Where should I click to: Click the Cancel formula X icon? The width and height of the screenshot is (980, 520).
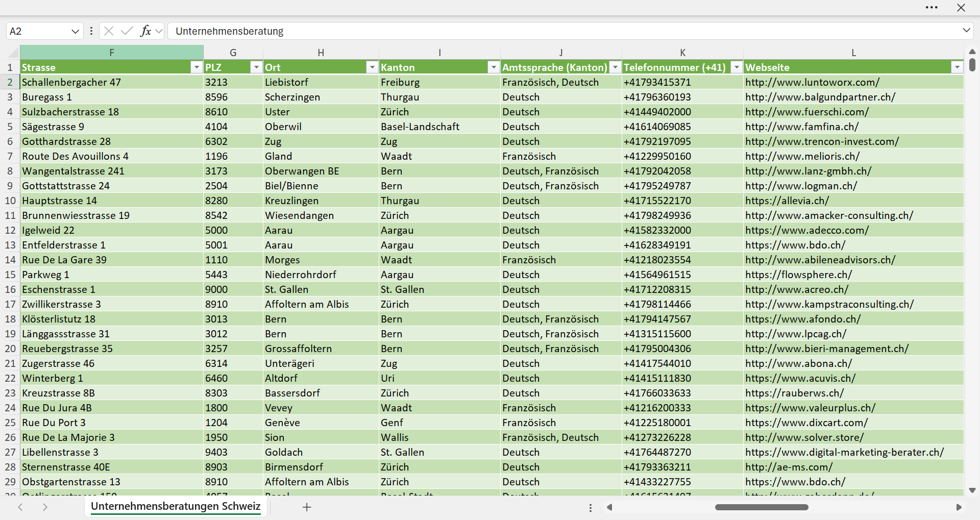click(109, 31)
